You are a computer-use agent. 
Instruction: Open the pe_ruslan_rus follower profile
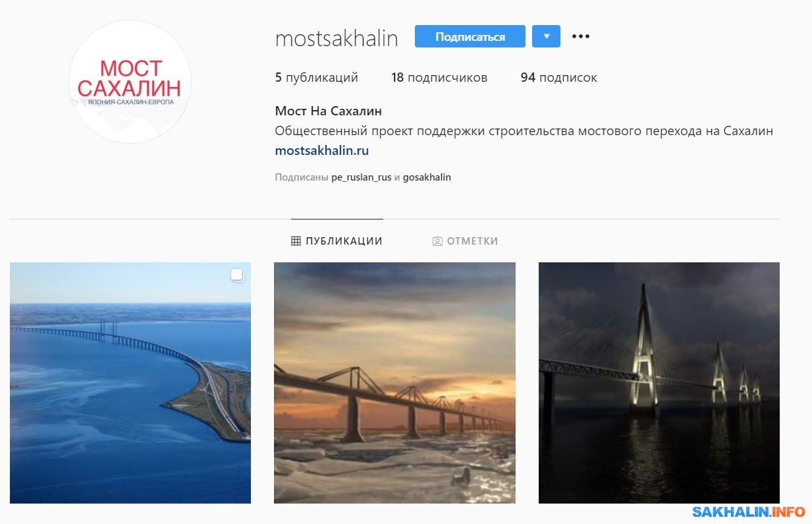tap(362, 177)
